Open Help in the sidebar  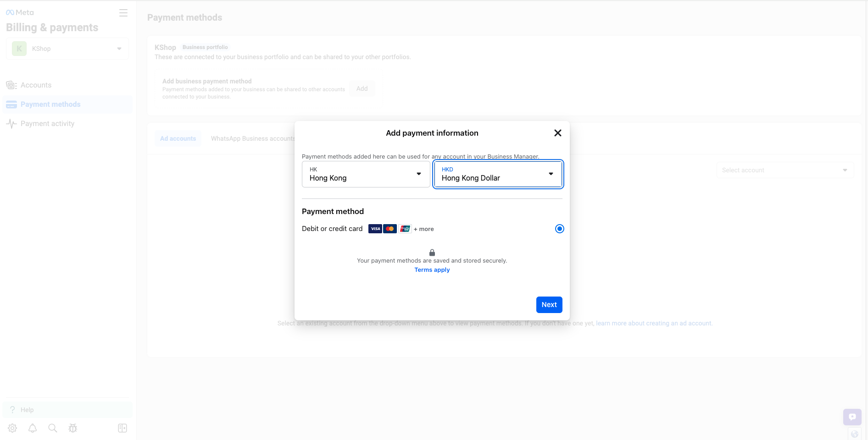67,410
